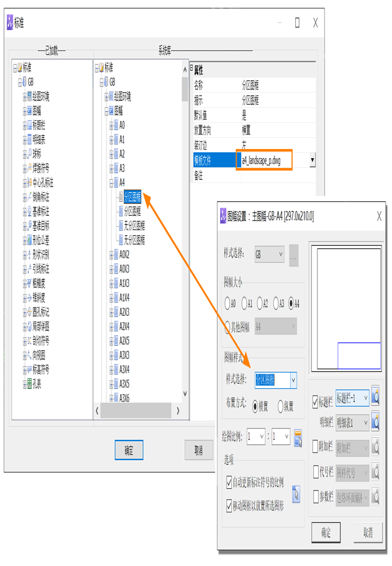Click the magnifier icon in the 附加栏 row

(x=376, y=447)
